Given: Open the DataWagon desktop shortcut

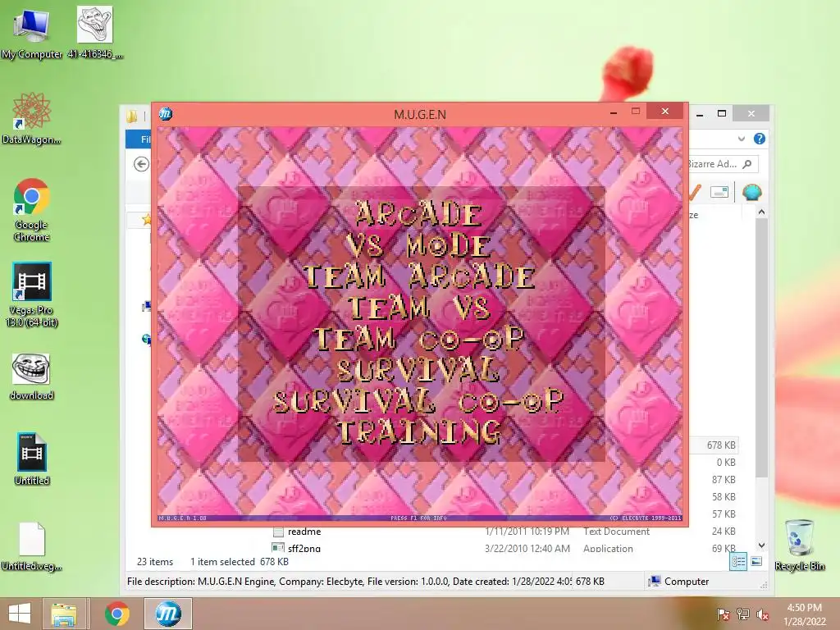Looking at the screenshot, I should [31, 118].
